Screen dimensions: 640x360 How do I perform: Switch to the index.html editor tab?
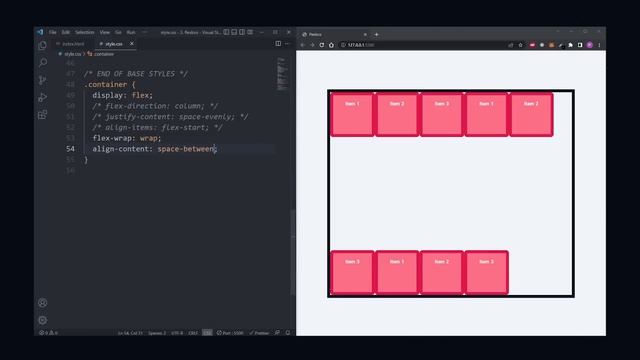(x=71, y=44)
